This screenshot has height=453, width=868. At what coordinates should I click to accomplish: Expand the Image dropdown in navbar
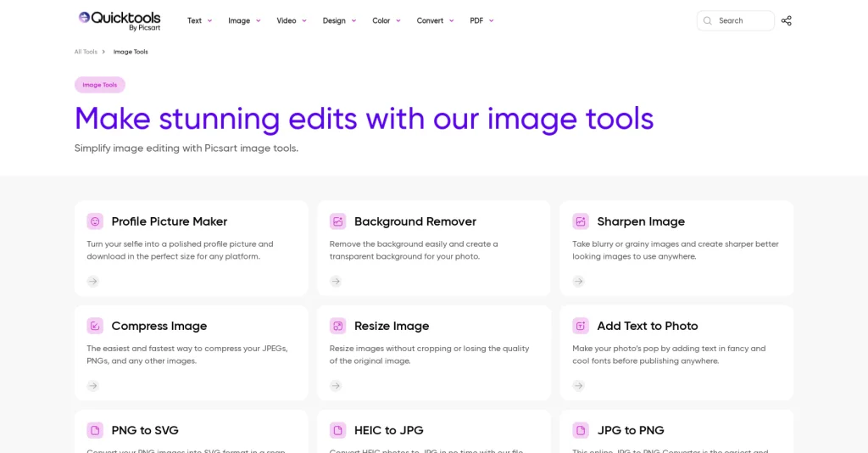(x=244, y=20)
